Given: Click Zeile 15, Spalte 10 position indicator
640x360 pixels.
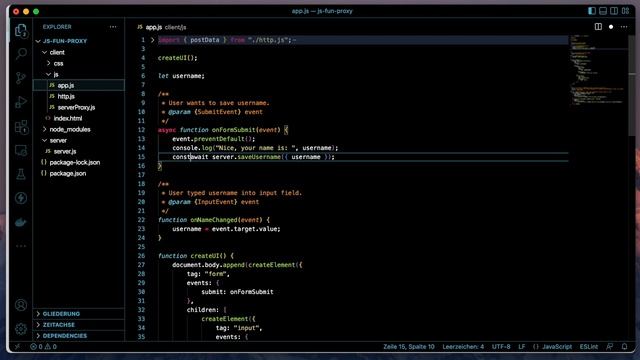Looking at the screenshot, I should (409, 347).
